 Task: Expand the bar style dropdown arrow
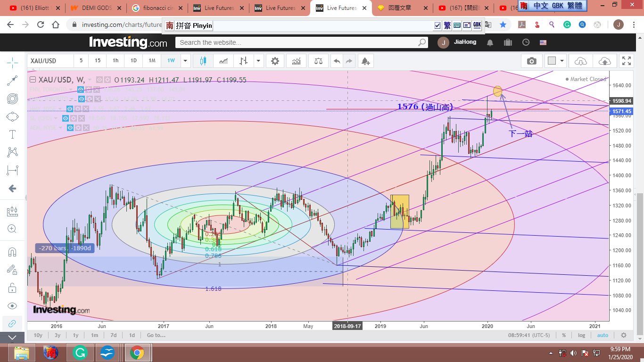click(258, 61)
